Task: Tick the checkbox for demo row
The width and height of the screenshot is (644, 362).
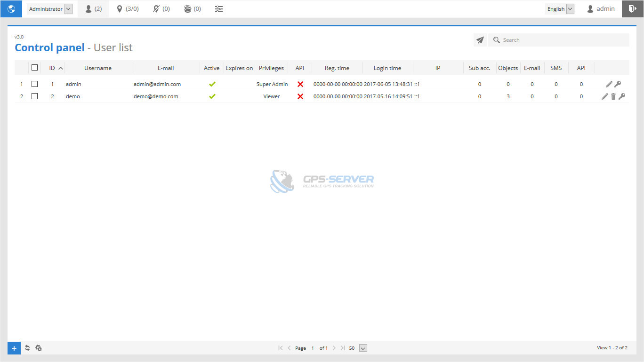Action: pyautogui.click(x=34, y=96)
